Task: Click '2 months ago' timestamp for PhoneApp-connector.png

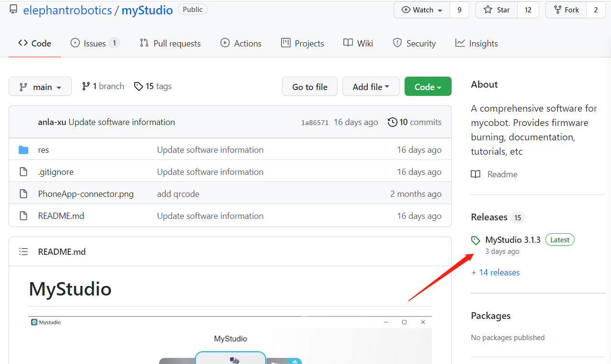Action: click(x=416, y=194)
